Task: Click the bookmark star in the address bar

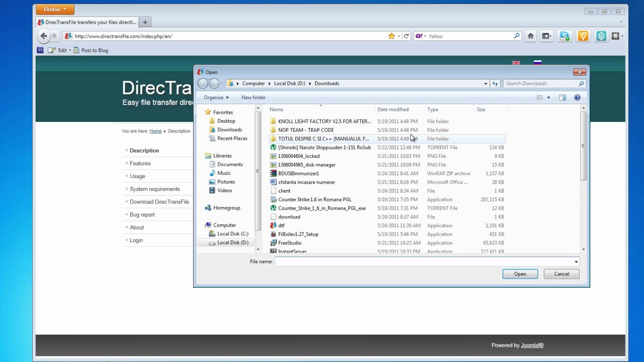Action: tap(391, 36)
